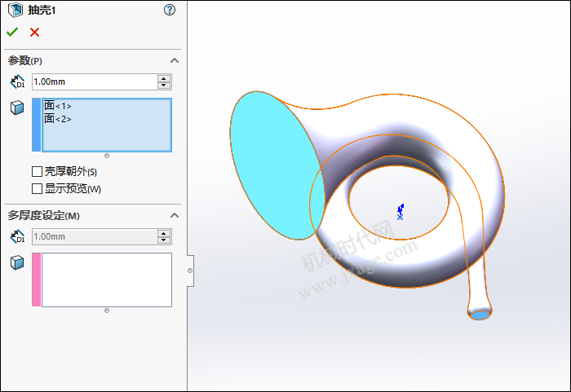Increase shell thickness with the up arrow
The height and width of the screenshot is (392, 571).
[164, 78]
